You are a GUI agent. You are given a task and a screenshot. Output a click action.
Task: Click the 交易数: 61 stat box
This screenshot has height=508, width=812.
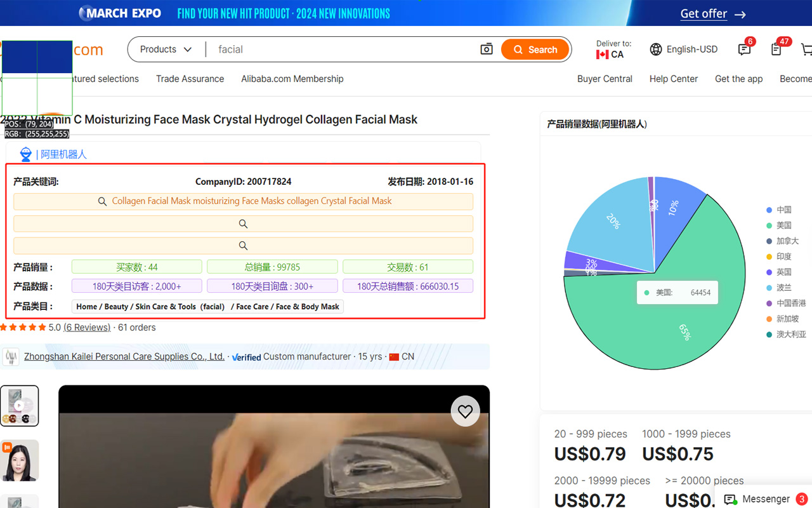tap(408, 267)
